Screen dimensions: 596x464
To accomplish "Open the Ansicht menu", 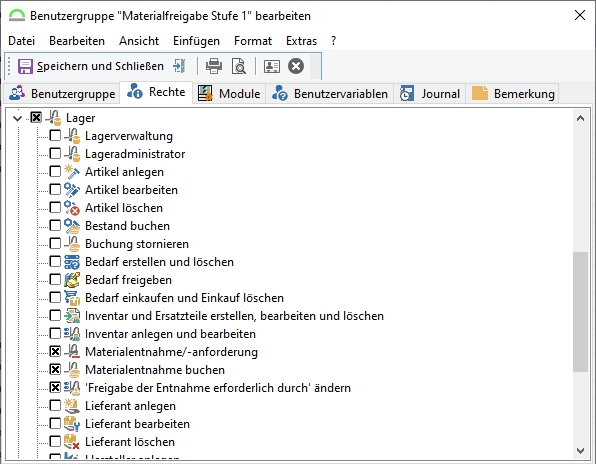I will pos(139,41).
